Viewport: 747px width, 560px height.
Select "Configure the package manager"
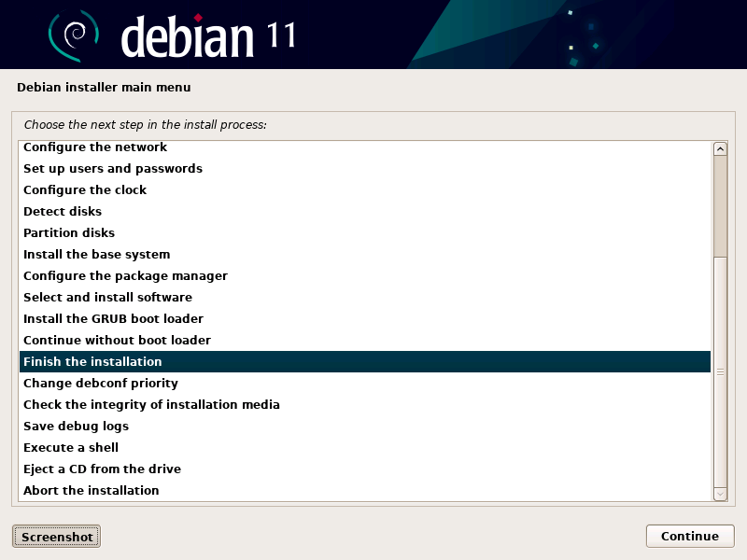point(365,275)
